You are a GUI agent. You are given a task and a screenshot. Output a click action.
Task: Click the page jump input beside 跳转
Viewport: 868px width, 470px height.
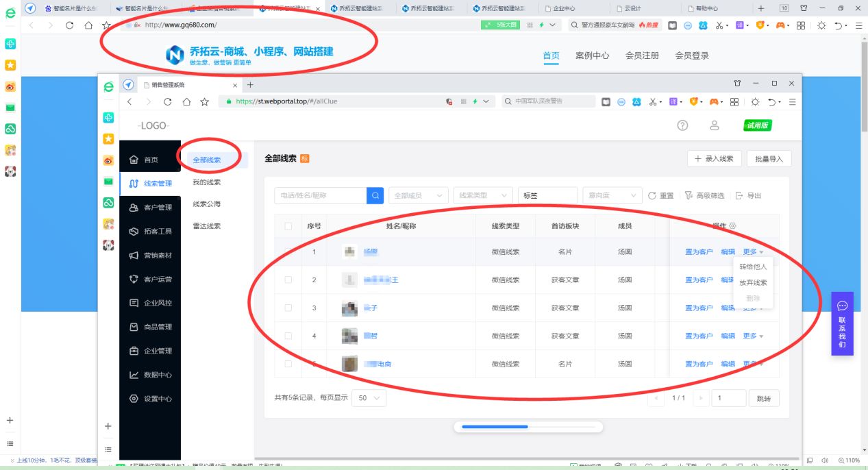pos(728,397)
